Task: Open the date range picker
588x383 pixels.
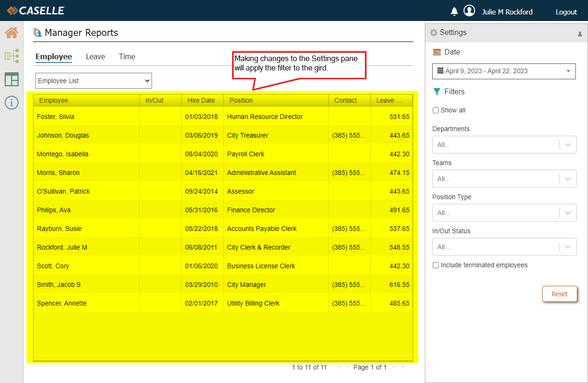Action: [504, 71]
